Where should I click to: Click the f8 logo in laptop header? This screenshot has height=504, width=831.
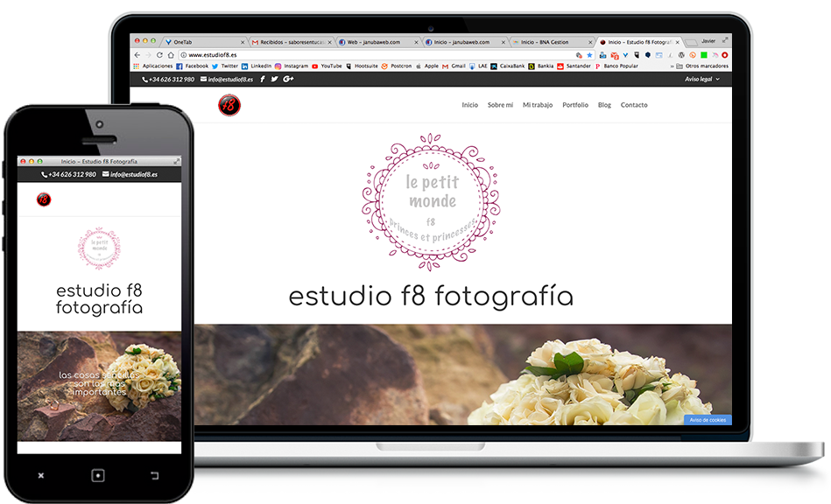[229, 106]
